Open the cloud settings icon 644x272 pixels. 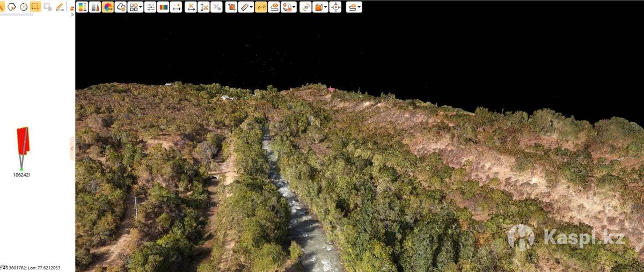[x=121, y=7]
